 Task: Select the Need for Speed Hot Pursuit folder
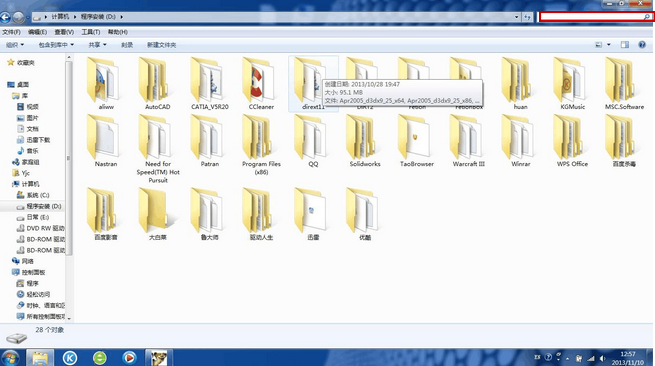point(157,148)
